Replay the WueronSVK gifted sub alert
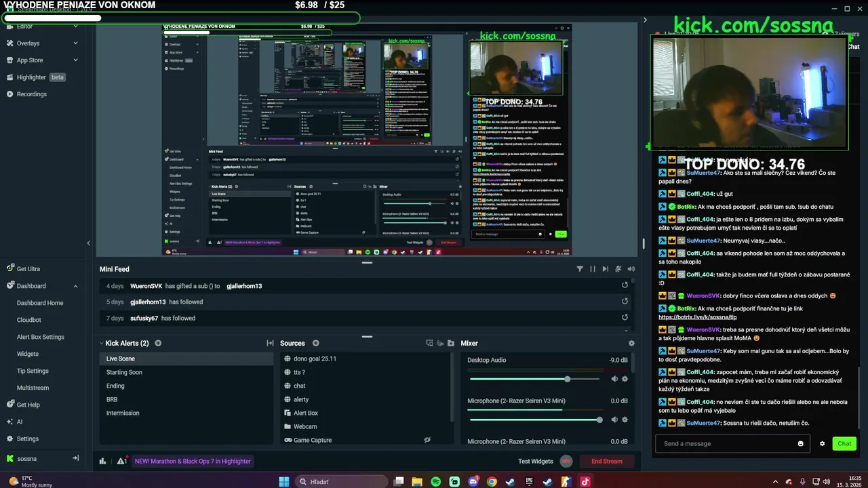The image size is (868, 488). 625,285
